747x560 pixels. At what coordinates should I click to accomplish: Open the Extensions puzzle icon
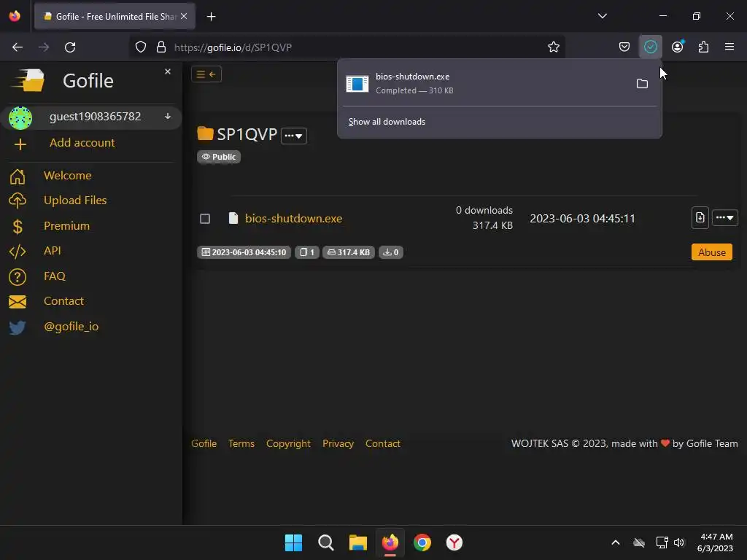coord(703,47)
